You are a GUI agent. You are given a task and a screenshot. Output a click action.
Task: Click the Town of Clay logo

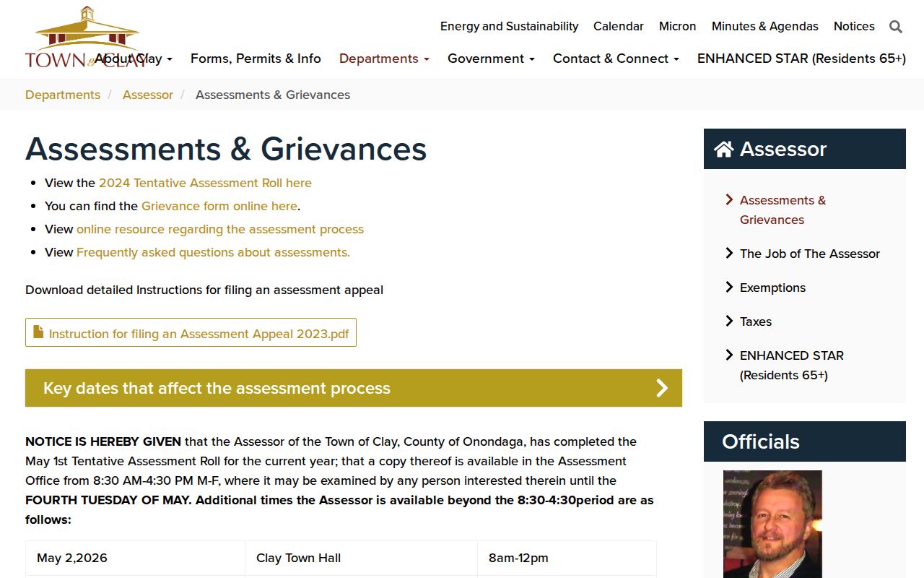tap(85, 38)
